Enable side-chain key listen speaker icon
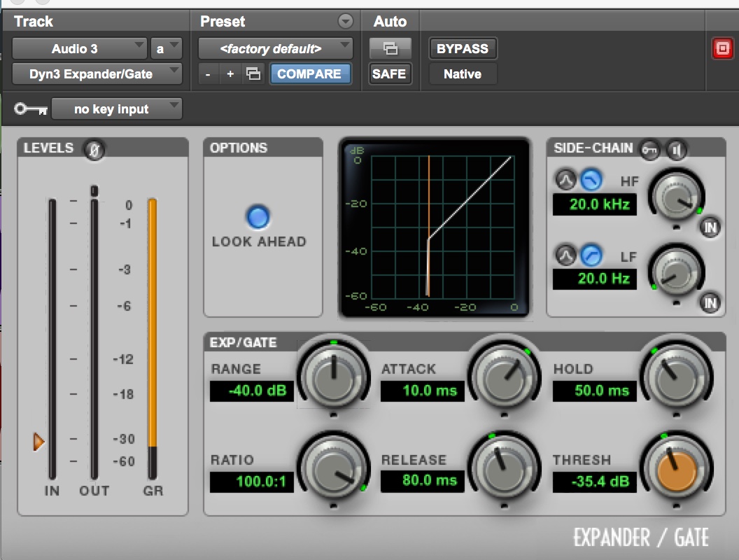Screen dimensions: 739x560 coord(677,148)
